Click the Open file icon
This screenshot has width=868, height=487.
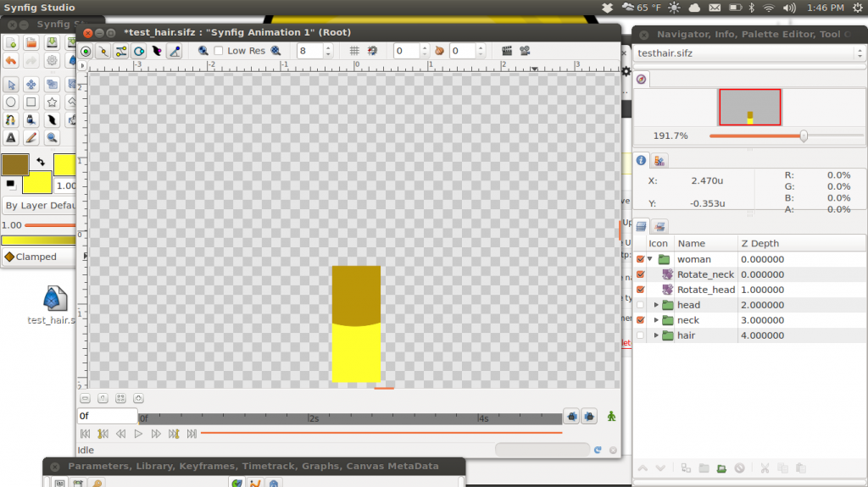click(x=31, y=43)
